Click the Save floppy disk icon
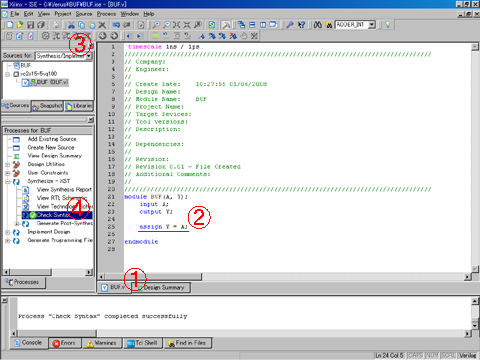This screenshot has width=480, height=360. (30, 25)
